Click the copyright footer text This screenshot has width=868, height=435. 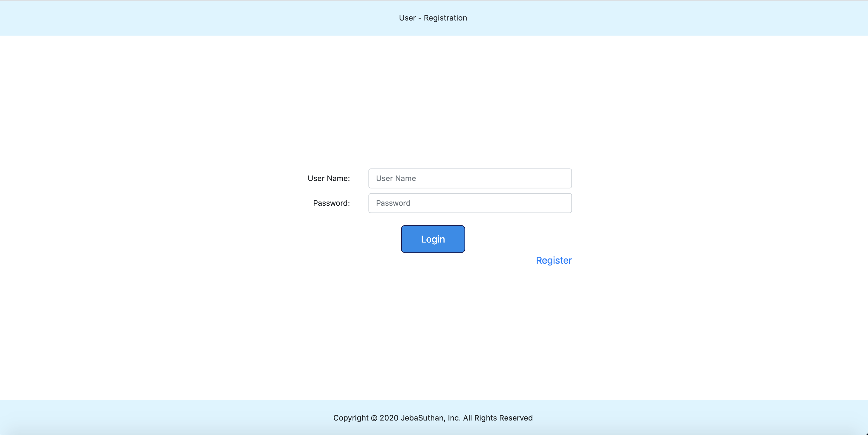click(x=433, y=418)
